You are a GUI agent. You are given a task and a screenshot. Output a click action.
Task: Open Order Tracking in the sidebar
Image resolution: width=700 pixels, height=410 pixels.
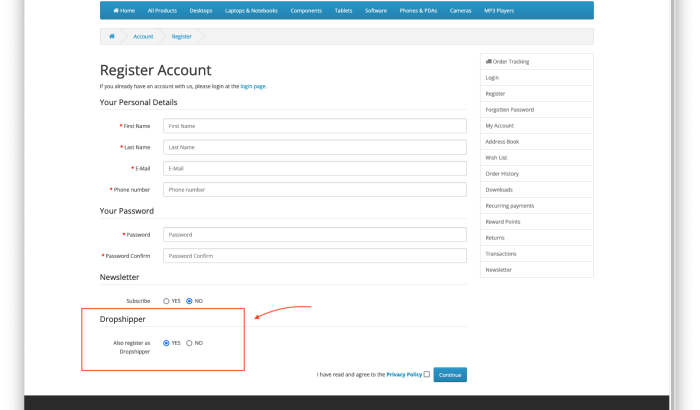[537, 62]
